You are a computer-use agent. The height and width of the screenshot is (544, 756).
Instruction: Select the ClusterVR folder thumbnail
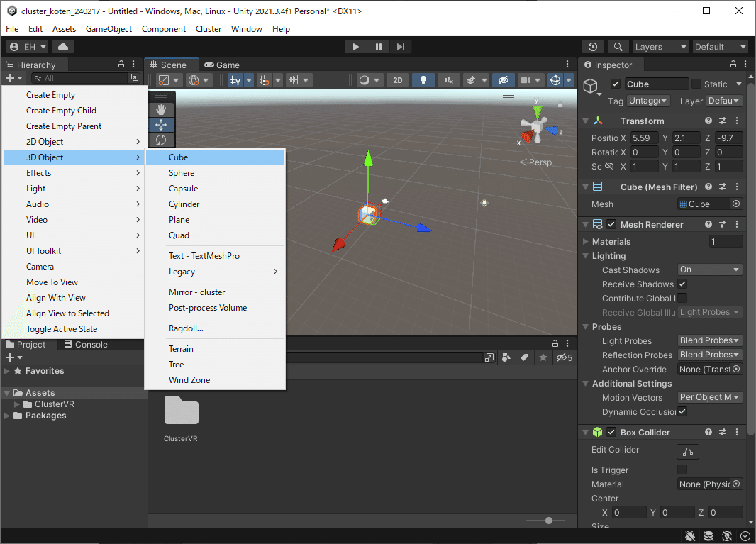point(182,411)
